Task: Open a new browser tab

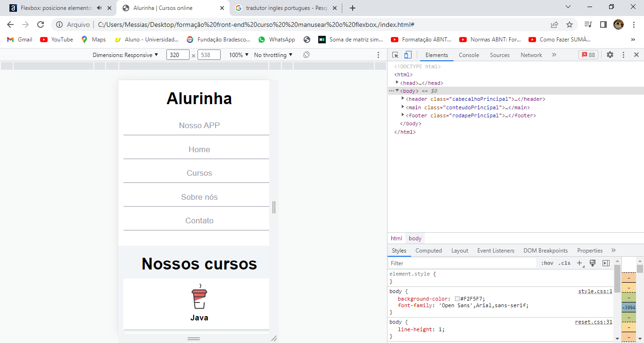Action: click(352, 8)
